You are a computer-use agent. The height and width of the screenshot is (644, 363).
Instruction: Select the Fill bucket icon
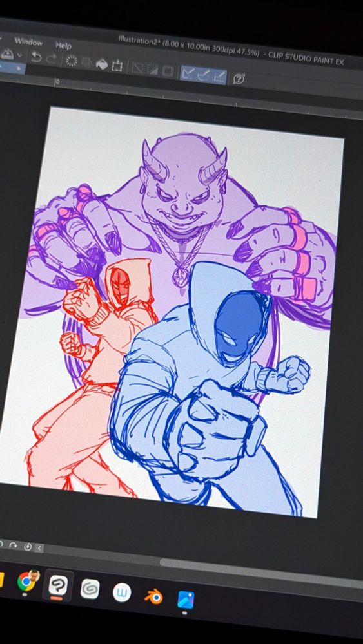click(101, 64)
